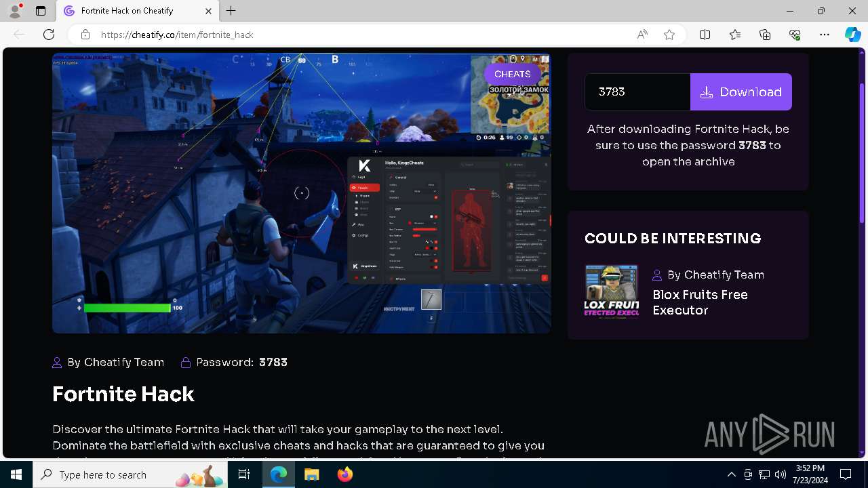Open Edge Settings and more menu
This screenshot has width=868, height=488.
pos(825,35)
